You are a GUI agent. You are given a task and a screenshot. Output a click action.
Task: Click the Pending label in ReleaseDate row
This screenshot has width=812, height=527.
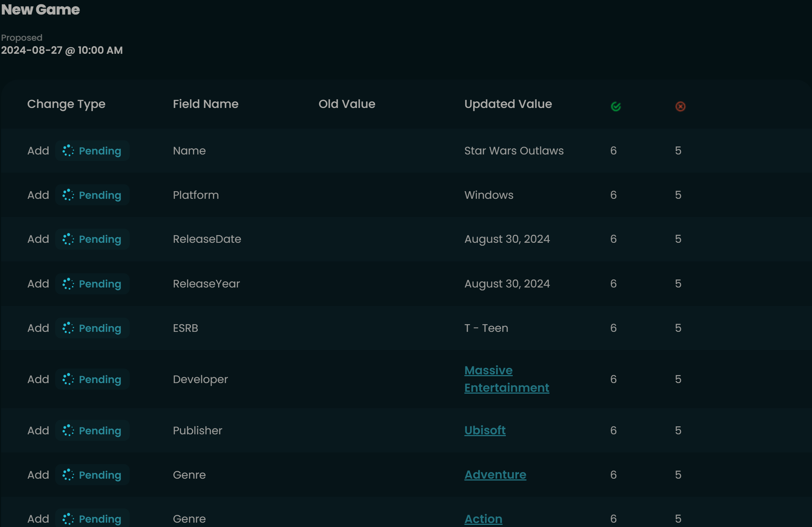[x=100, y=239]
